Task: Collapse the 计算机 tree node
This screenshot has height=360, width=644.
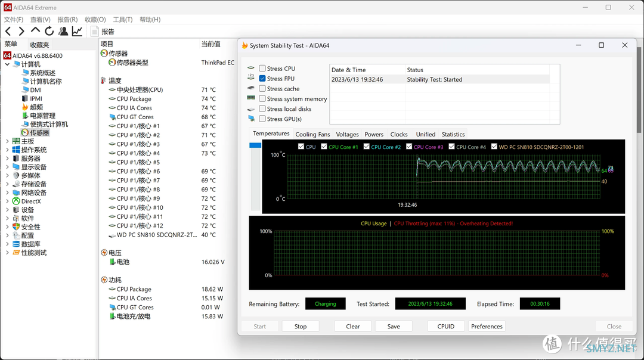Action: tap(7, 64)
